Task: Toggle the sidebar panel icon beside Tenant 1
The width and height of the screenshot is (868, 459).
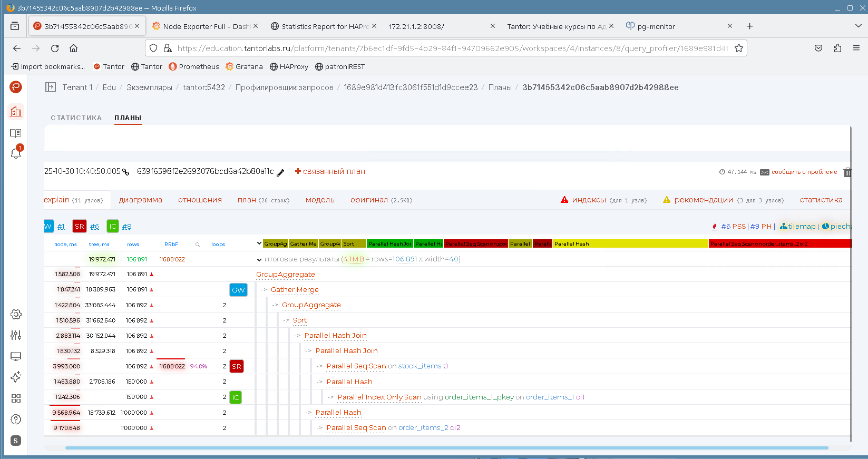Action: pos(51,87)
